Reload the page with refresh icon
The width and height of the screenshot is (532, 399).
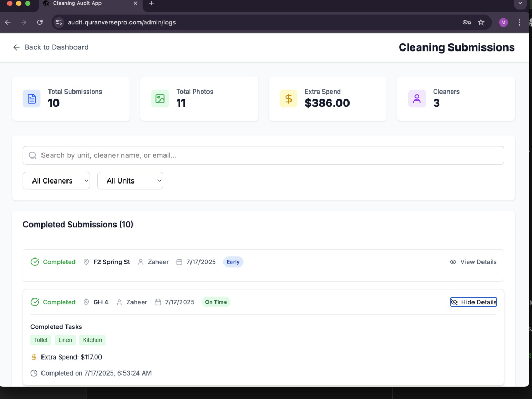tap(40, 22)
